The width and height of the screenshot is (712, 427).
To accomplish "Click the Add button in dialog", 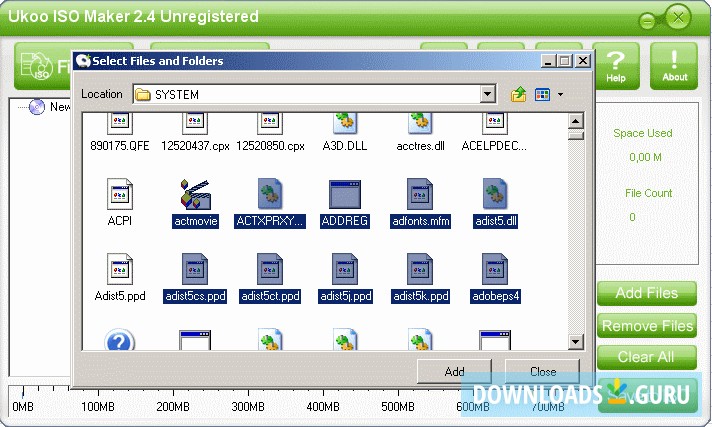I will [x=454, y=372].
